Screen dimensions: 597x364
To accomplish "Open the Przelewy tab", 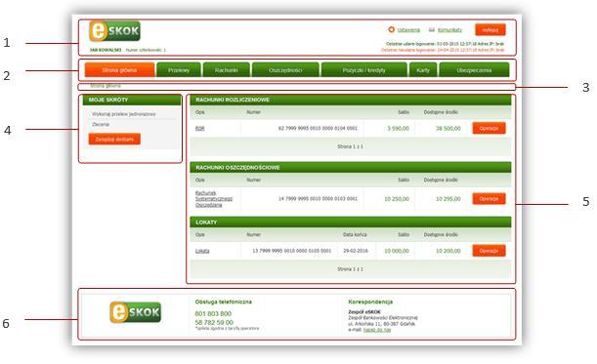I will [179, 70].
